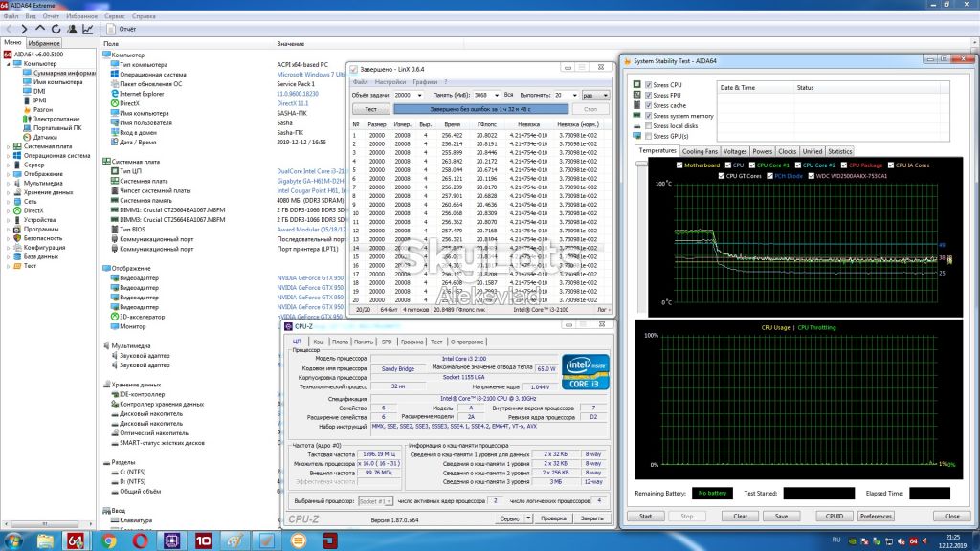
Task: Open AIDA64 icon on taskbar
Action: (x=76, y=540)
